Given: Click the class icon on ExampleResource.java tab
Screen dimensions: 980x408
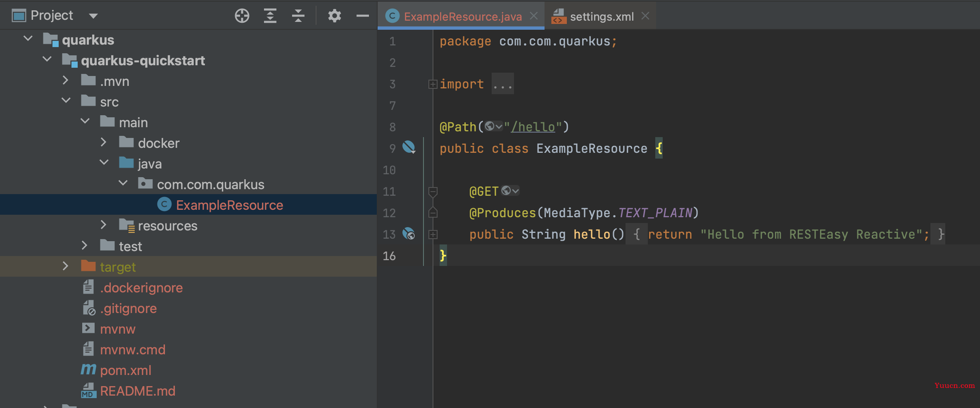Looking at the screenshot, I should (x=392, y=16).
